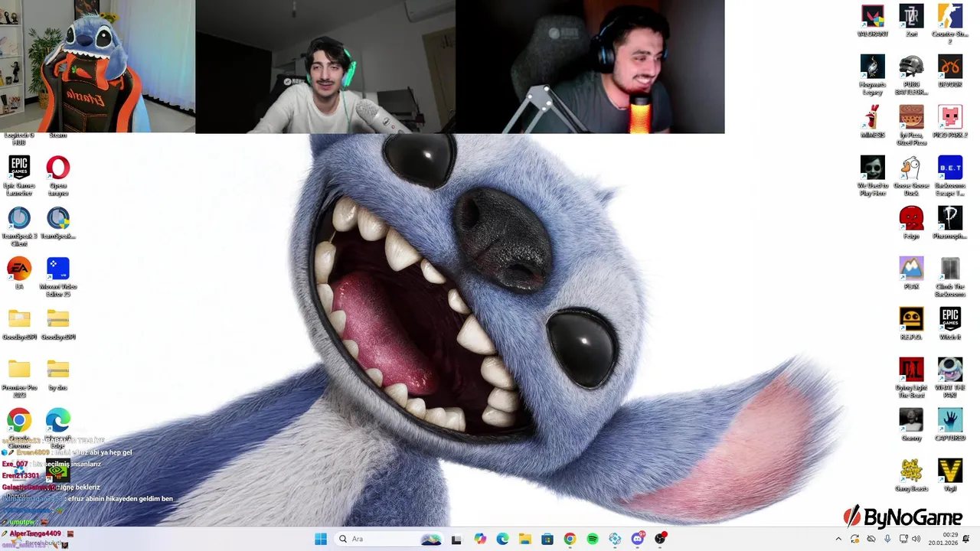Open Spotify from the taskbar

pos(593,539)
